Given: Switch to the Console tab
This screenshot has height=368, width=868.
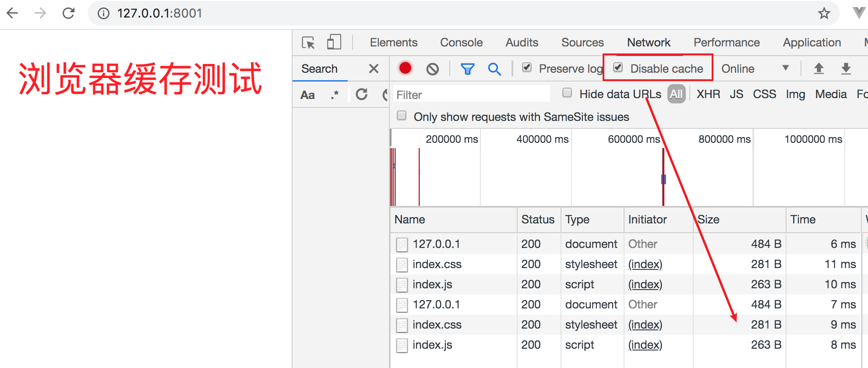Looking at the screenshot, I should tap(461, 42).
